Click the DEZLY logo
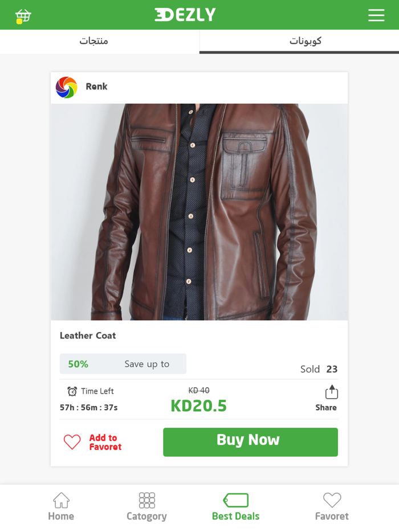 pyautogui.click(x=185, y=15)
